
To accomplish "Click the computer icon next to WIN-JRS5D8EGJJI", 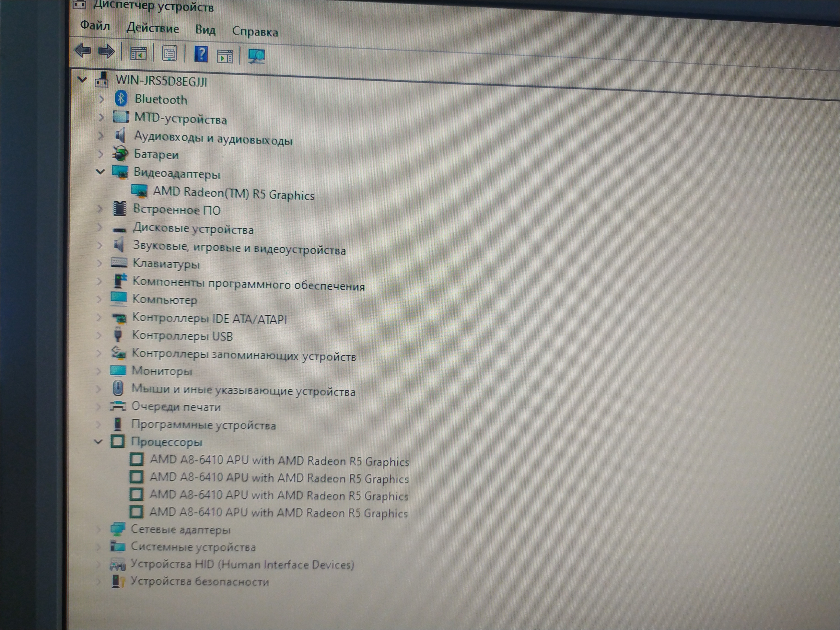I will click(x=102, y=80).
